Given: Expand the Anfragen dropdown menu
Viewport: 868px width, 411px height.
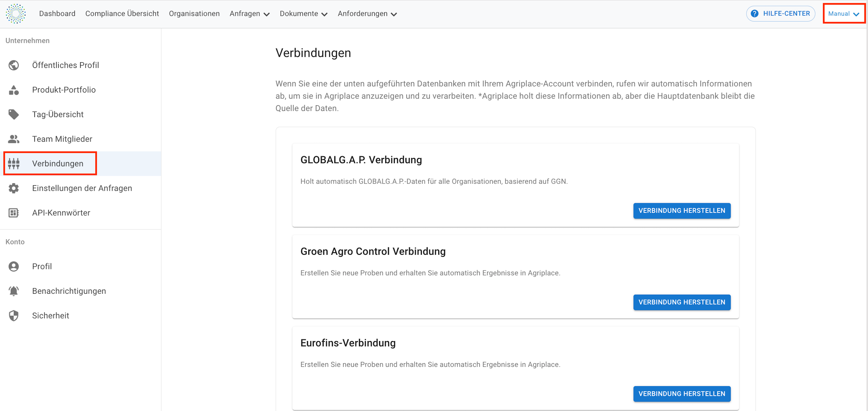Looking at the screenshot, I should point(250,14).
